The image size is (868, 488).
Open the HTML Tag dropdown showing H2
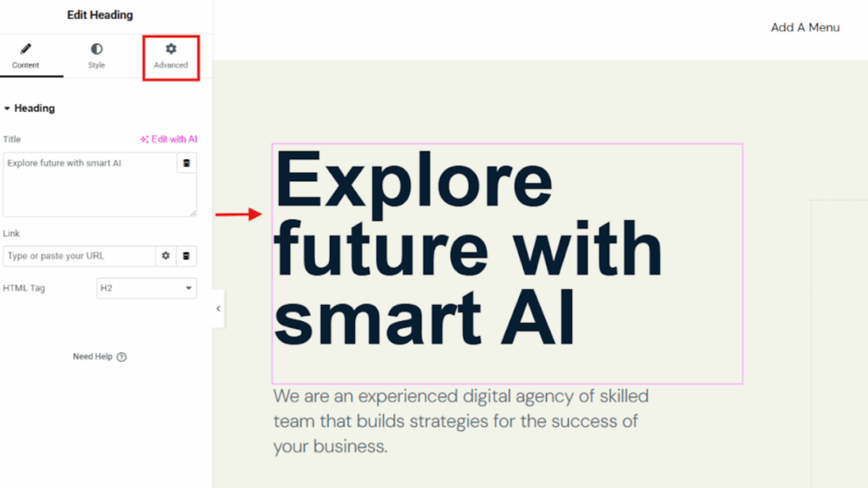point(147,288)
